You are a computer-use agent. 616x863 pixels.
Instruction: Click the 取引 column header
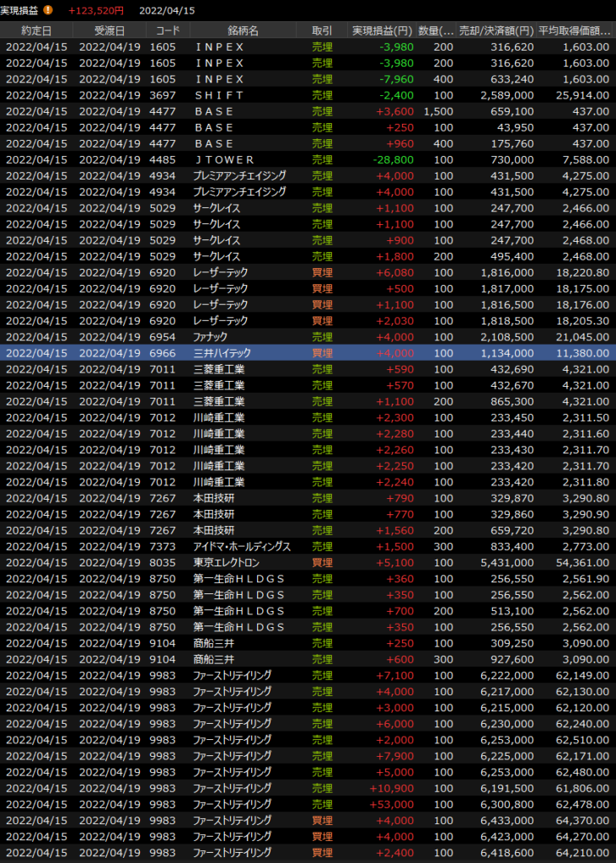(x=322, y=30)
